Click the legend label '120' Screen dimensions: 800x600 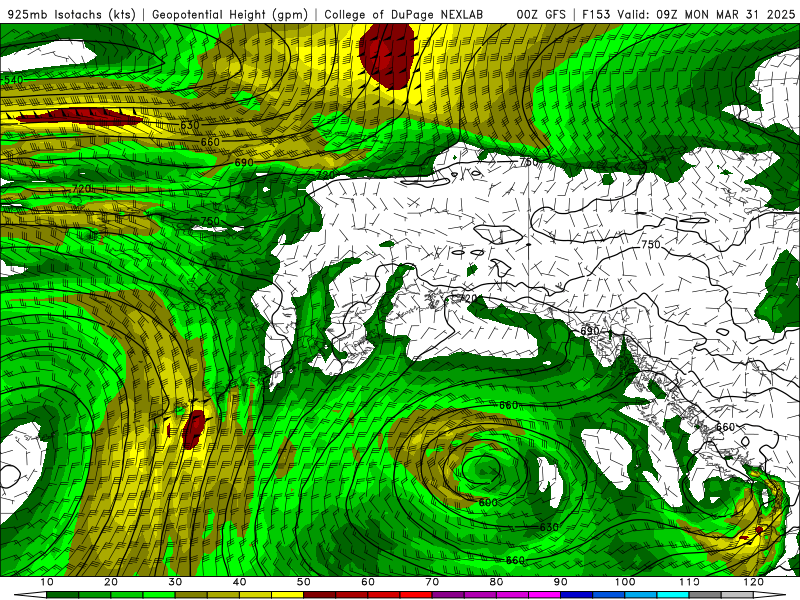click(754, 582)
